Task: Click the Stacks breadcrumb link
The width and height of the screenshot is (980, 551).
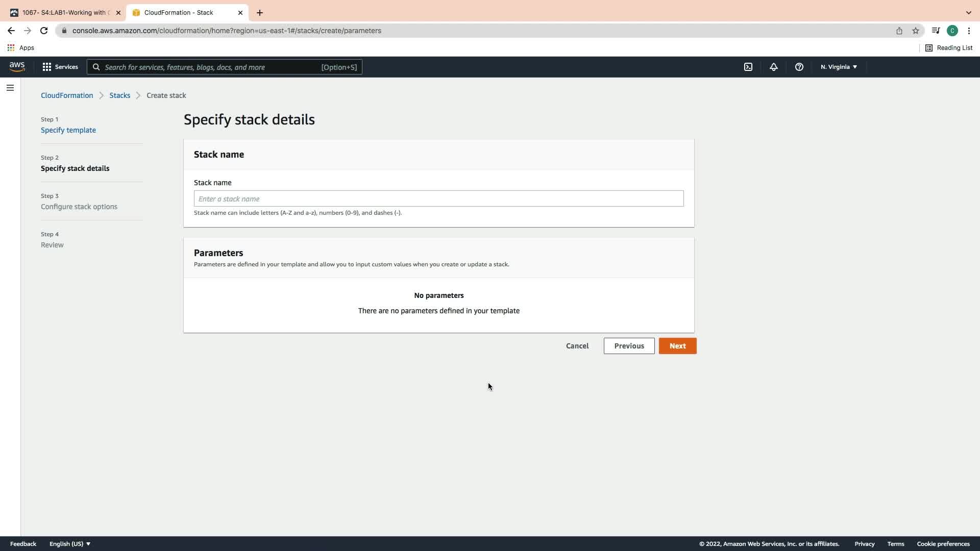Action: tap(119, 95)
